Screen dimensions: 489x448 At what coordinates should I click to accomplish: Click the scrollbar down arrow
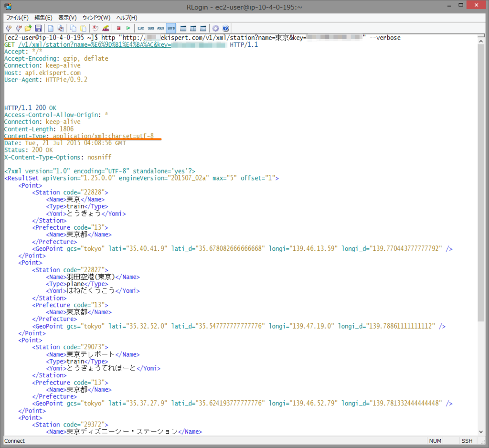[480, 432]
